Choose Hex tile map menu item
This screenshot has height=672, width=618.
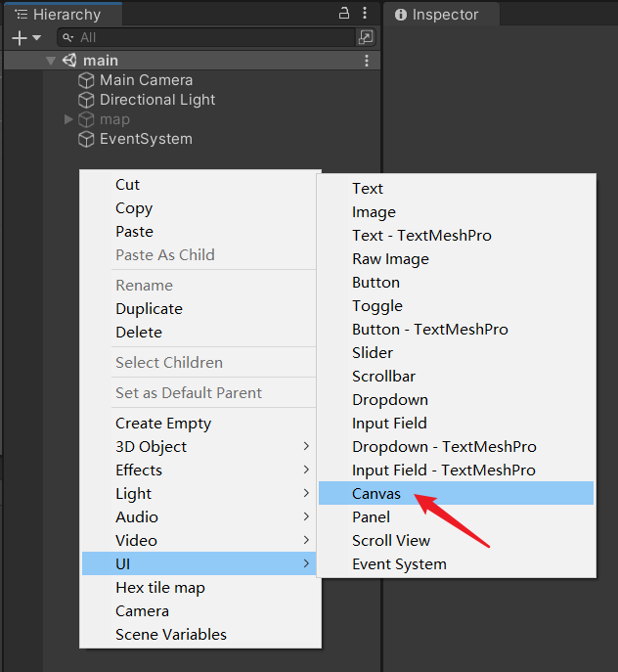click(x=199, y=588)
